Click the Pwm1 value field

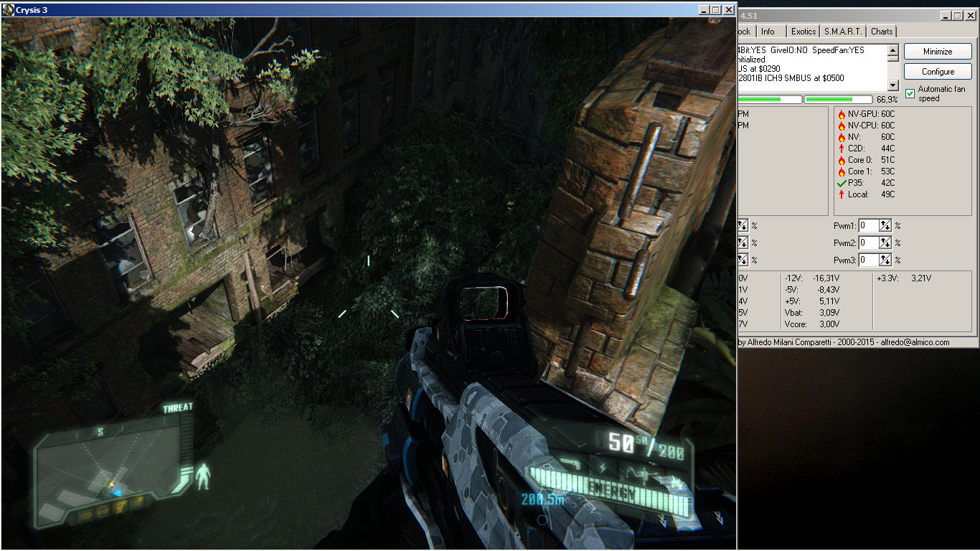coord(868,225)
